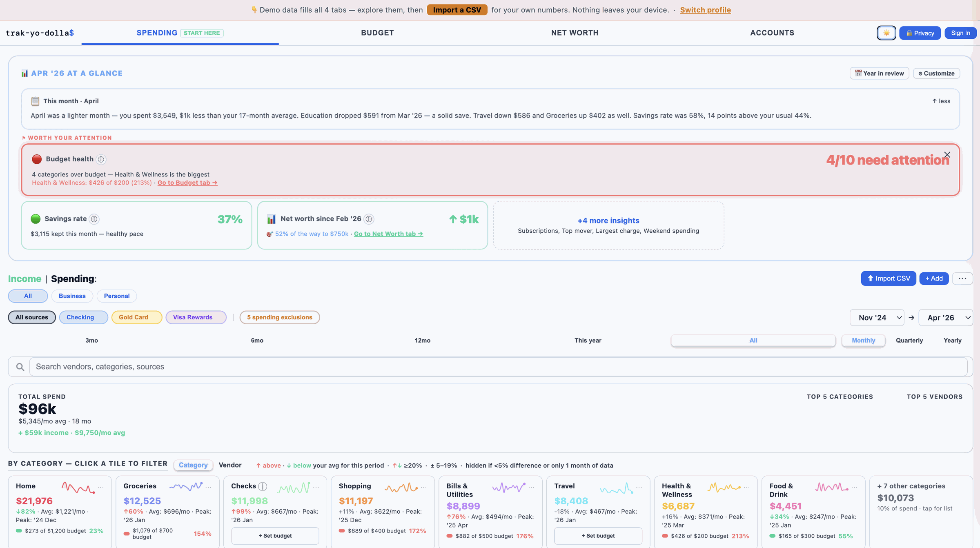The image size is (980, 548).
Task: Switch to the Budget tab
Action: coord(377,33)
